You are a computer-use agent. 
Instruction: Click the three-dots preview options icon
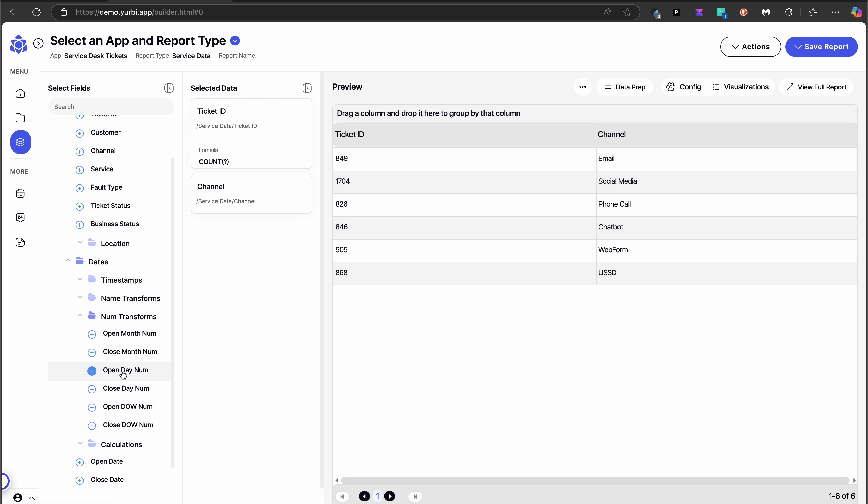tap(582, 87)
